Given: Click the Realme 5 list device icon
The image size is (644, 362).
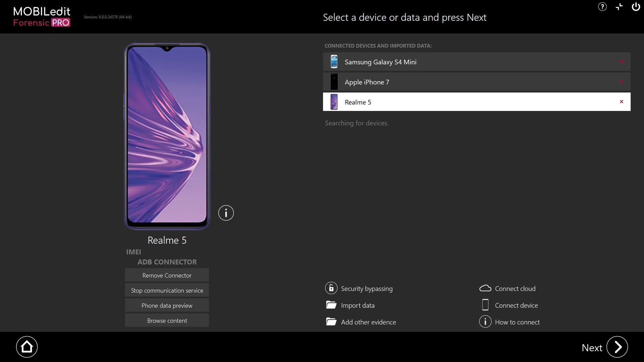Looking at the screenshot, I should click(334, 102).
